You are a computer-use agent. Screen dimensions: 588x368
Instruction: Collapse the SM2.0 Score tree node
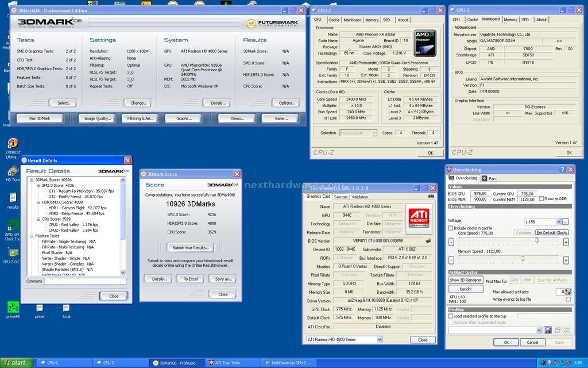(x=38, y=186)
